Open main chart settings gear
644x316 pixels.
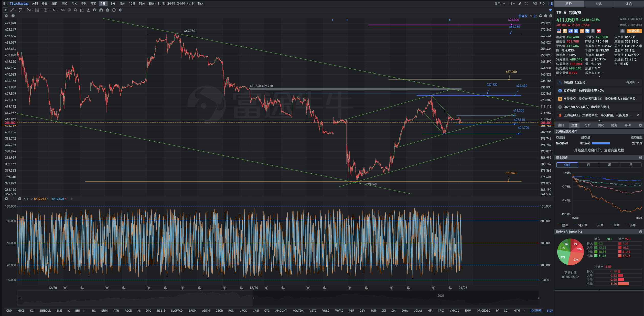6,16
